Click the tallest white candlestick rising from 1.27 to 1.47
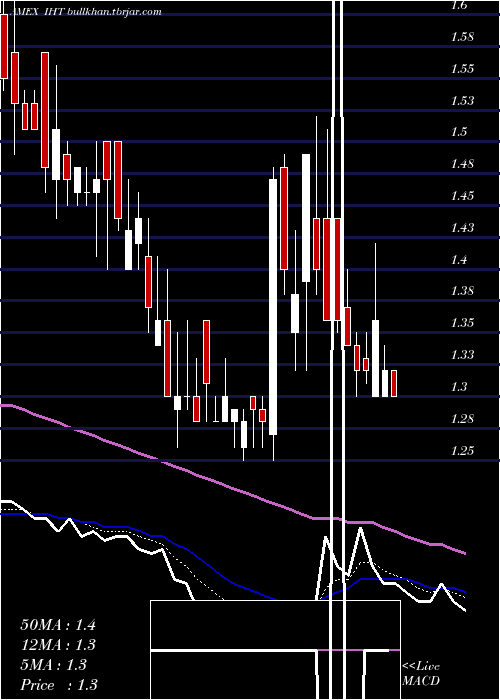This screenshot has height=700, width=500. click(x=273, y=307)
